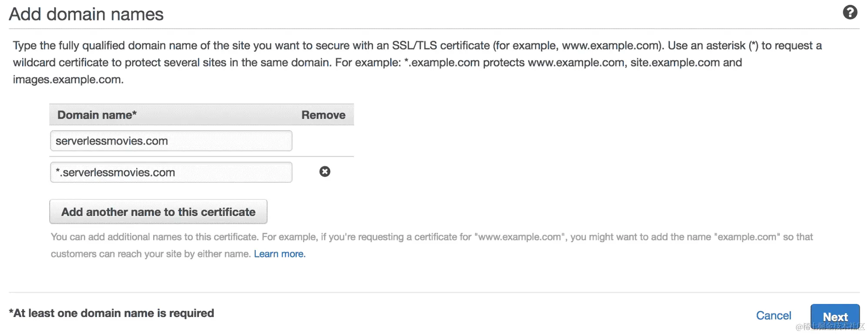Image resolution: width=868 pixels, height=334 pixels.
Task: Open the help question mark icon
Action: [850, 12]
